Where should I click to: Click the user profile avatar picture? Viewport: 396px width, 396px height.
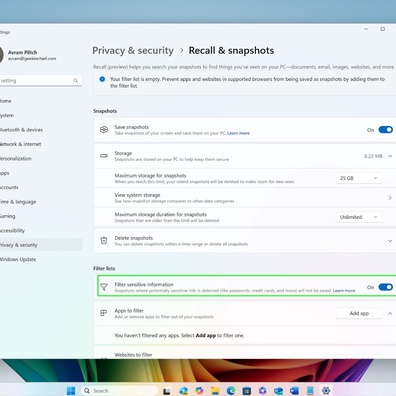point(1,55)
